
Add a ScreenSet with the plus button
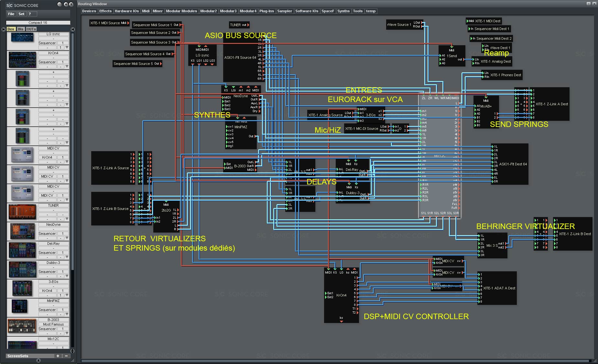[x=58, y=356]
